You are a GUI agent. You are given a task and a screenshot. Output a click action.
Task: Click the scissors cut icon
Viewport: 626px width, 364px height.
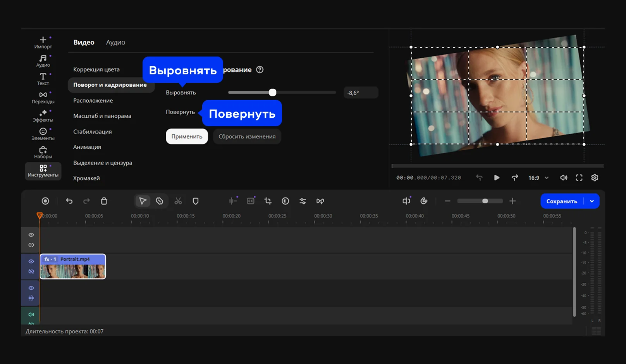178,201
